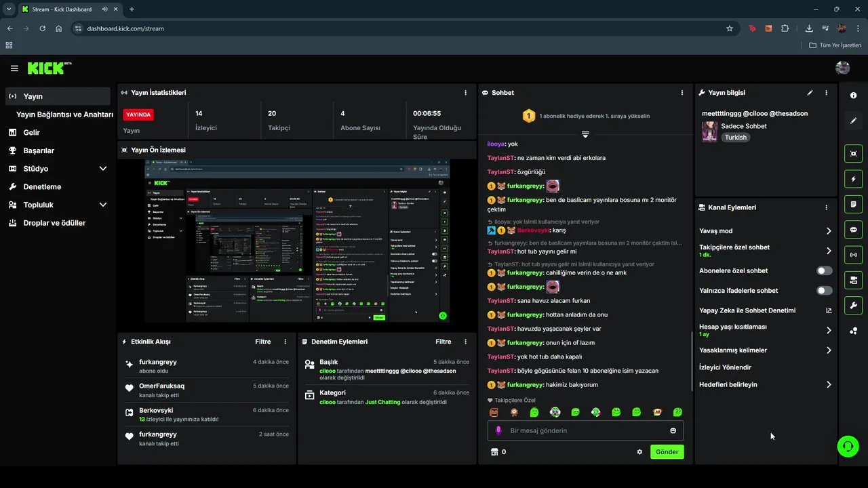Open Yayın Bağlantısı ve Anahtarı page
This screenshot has width=868, height=488.
tap(64, 115)
